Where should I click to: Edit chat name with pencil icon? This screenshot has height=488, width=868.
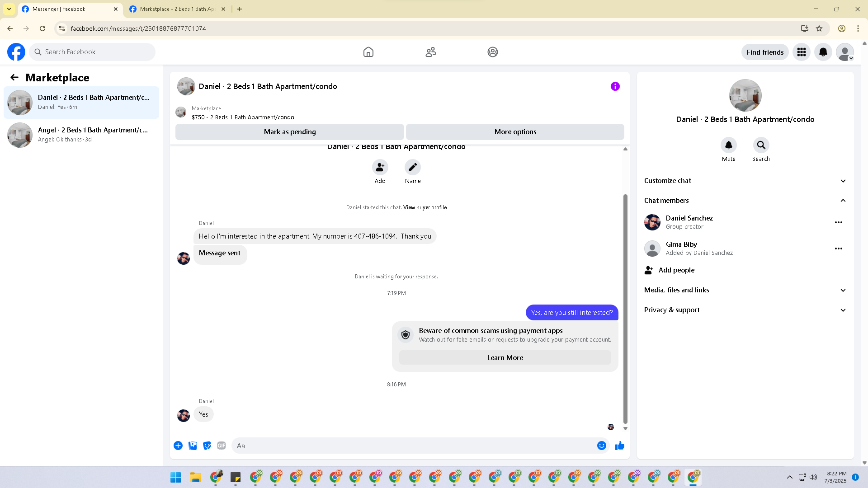[x=412, y=168]
